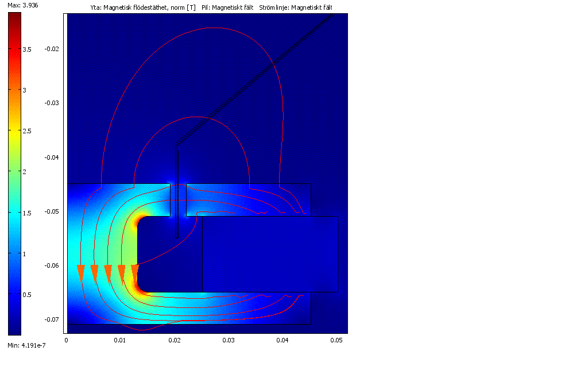Click the green area near 2 on color bar
The height and width of the screenshot is (366, 588).
(x=14, y=172)
